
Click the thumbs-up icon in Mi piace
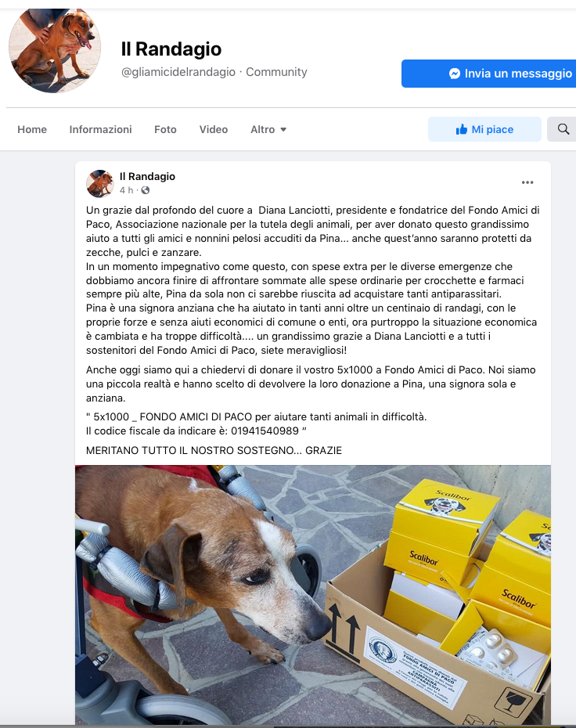tap(462, 129)
